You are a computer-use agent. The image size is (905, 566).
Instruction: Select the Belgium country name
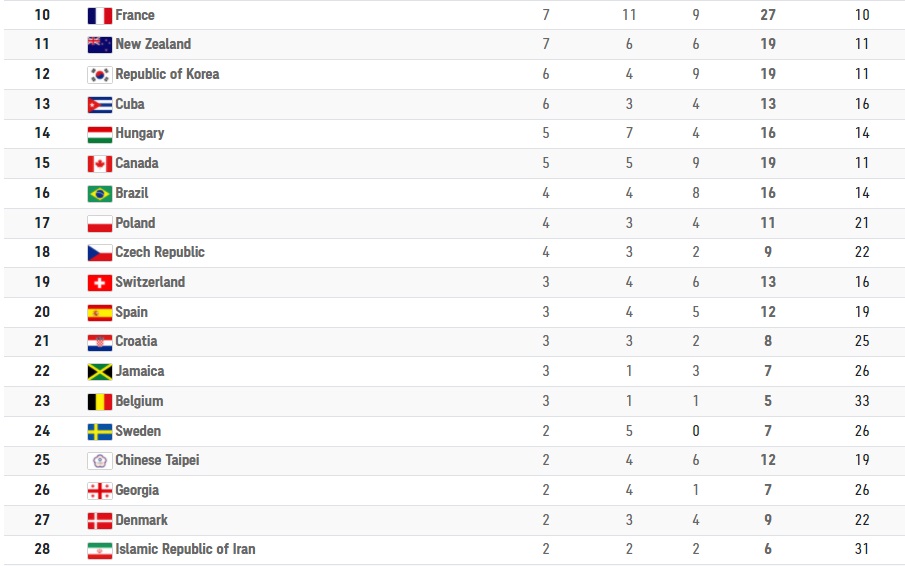click(139, 401)
